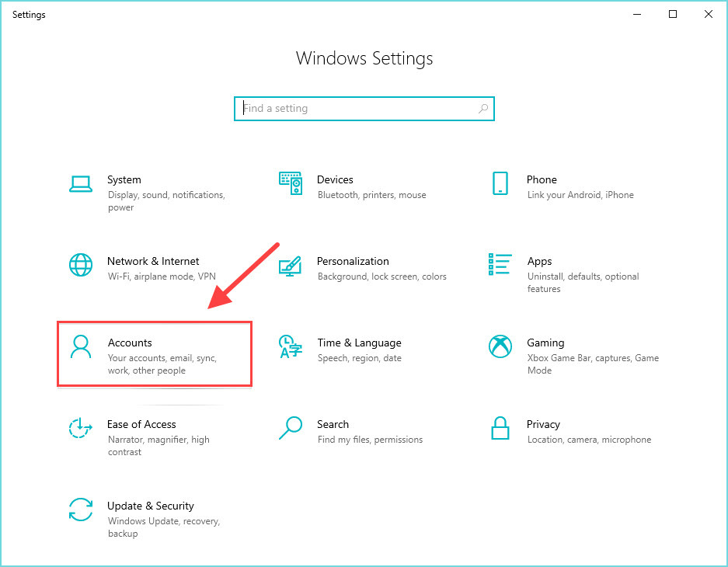Click inside the Find a setting field
This screenshot has width=728, height=567.
coord(350,108)
